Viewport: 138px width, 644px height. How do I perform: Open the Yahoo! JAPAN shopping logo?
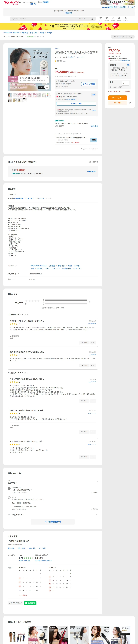(17, 3)
